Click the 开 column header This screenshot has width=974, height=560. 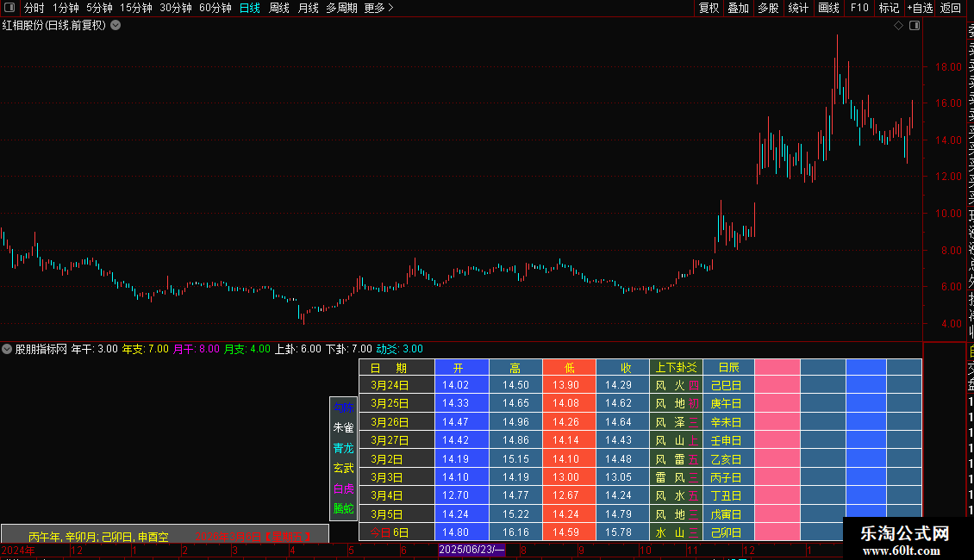tap(461, 368)
